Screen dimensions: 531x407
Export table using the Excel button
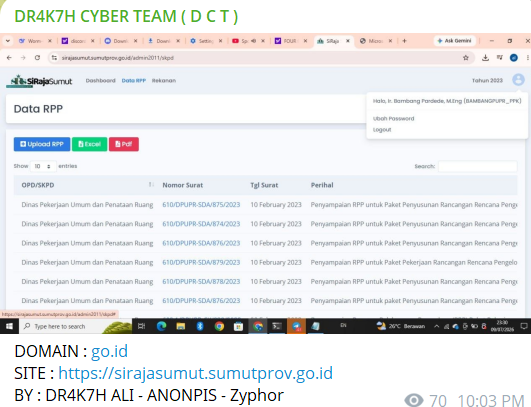[90, 144]
